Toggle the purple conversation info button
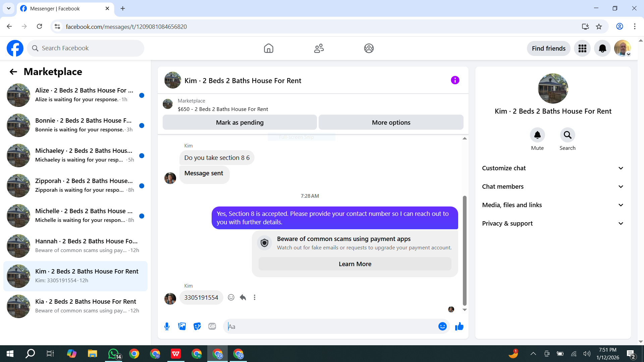 coord(455,80)
